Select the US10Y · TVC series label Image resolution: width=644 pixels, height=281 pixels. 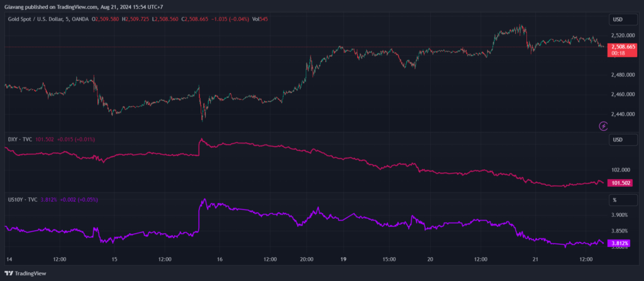coord(23,199)
